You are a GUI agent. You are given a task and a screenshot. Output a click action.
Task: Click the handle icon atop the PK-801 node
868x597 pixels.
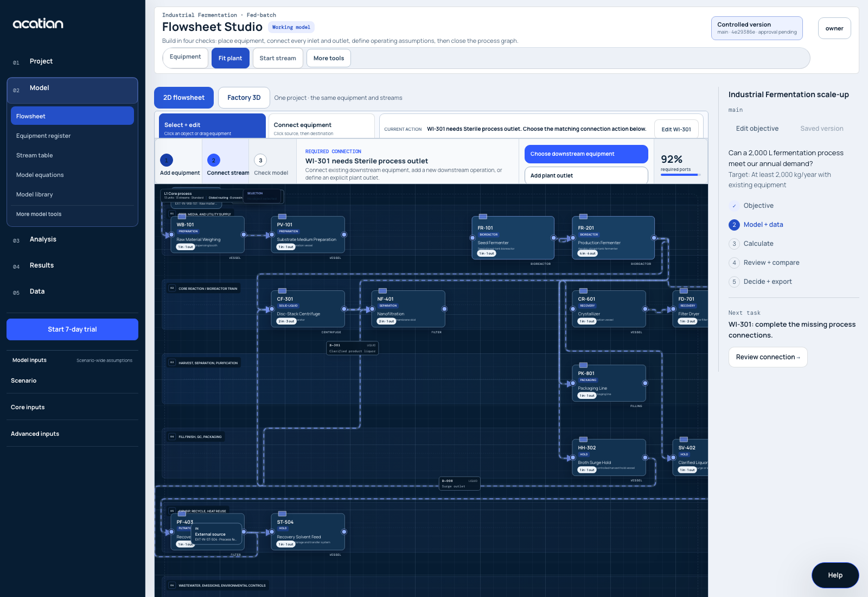pos(583,365)
